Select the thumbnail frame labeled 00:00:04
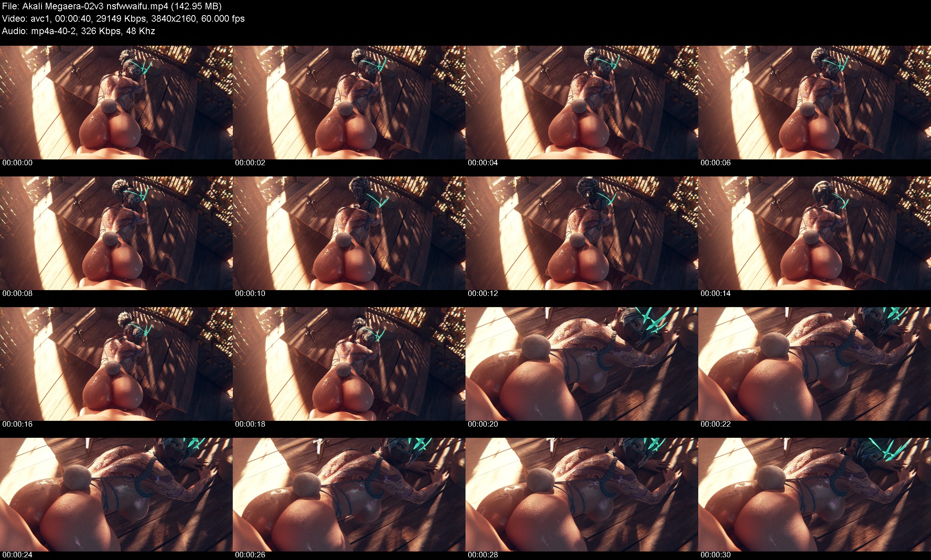 [x=582, y=102]
